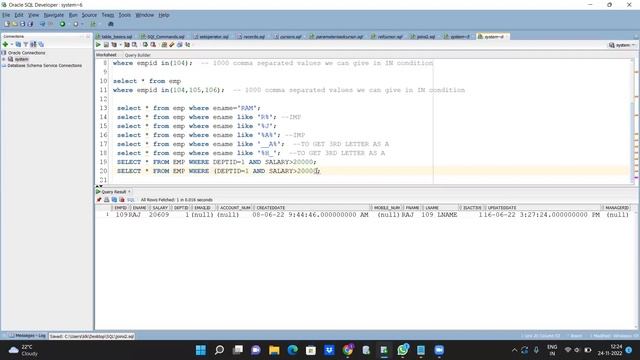Expand the system connection tree node
This screenshot has height=360, width=640.
tap(4, 59)
